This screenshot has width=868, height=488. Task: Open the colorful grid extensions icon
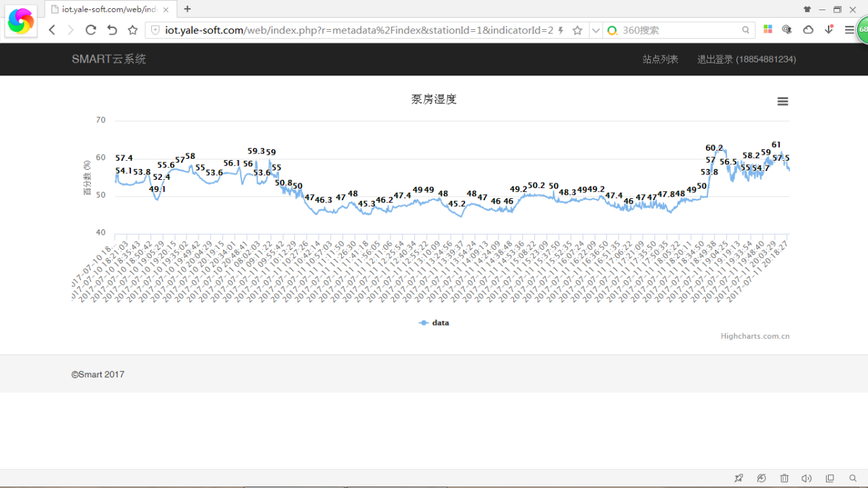768,30
